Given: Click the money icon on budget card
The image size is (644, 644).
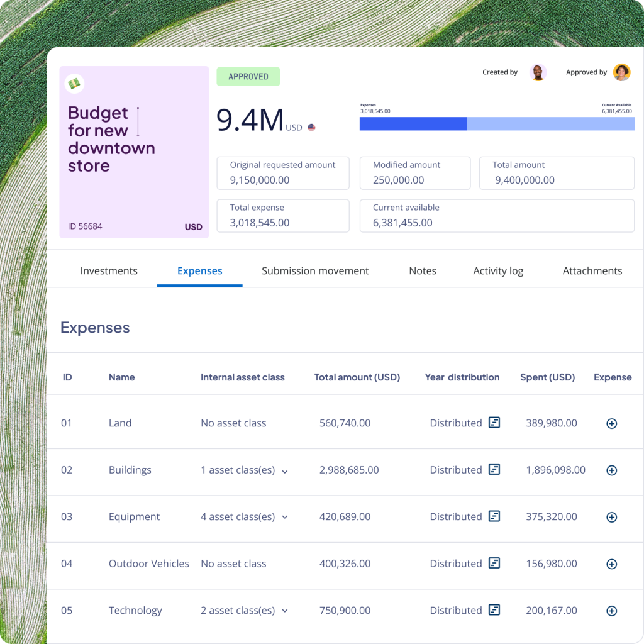Looking at the screenshot, I should [x=74, y=84].
